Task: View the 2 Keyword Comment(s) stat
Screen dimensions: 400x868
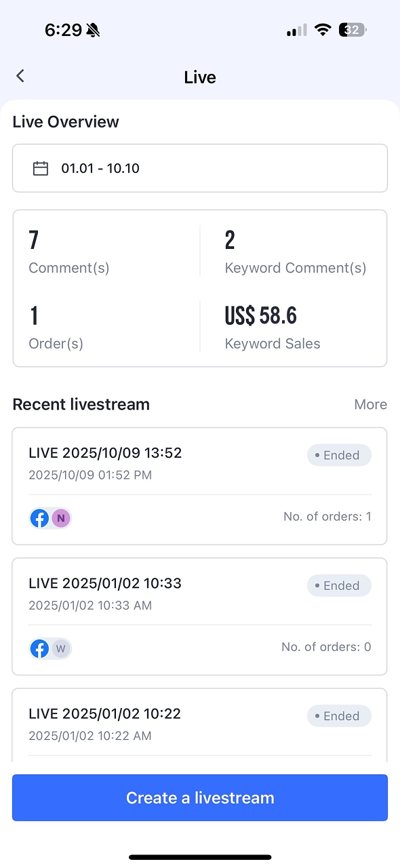Action: (x=296, y=252)
